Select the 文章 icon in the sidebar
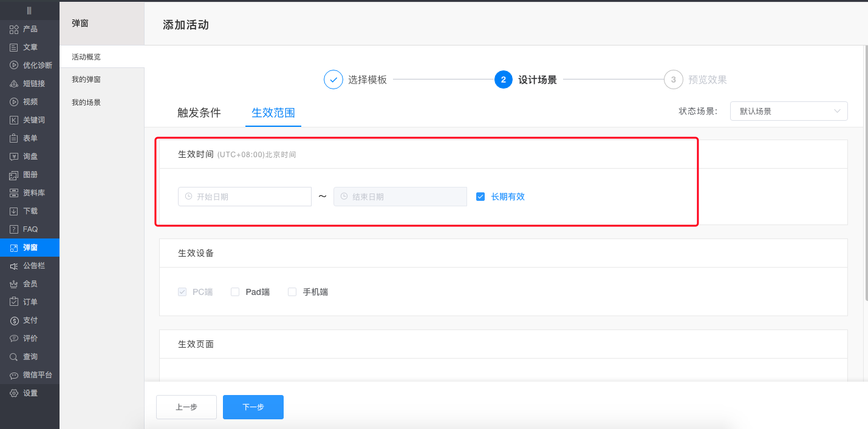 point(24,47)
